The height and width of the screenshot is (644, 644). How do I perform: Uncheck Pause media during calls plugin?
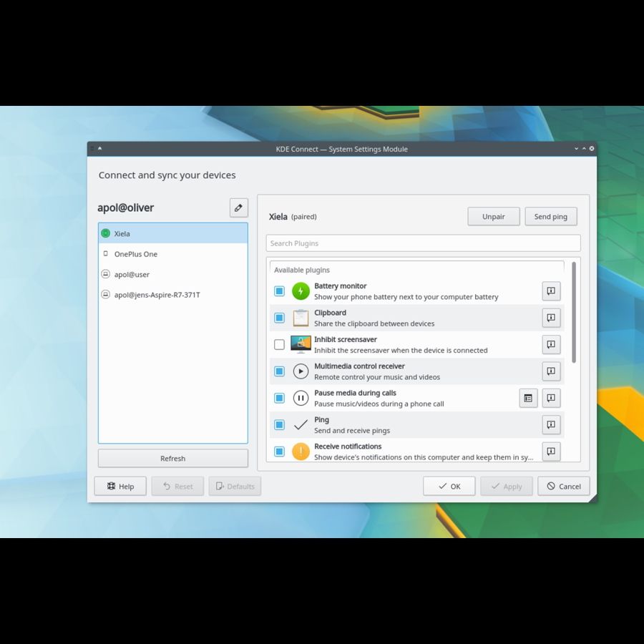click(279, 398)
